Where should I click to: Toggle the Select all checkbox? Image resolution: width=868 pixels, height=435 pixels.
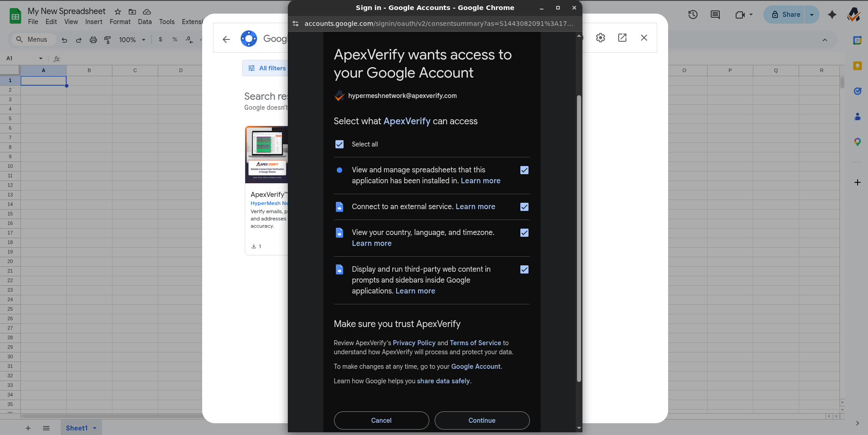tap(339, 144)
